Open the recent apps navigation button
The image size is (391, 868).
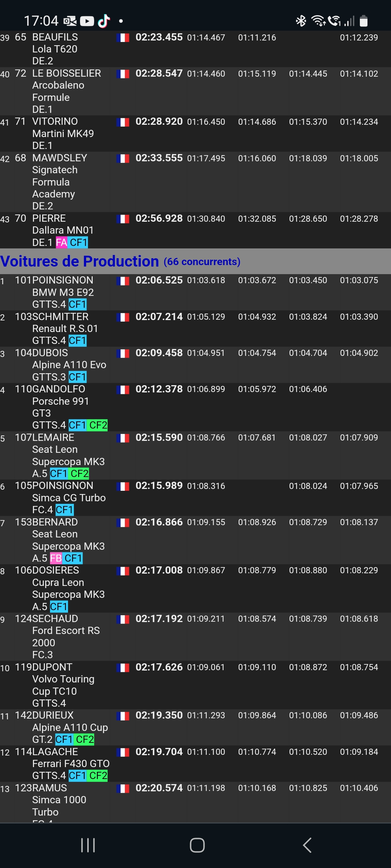88,845
